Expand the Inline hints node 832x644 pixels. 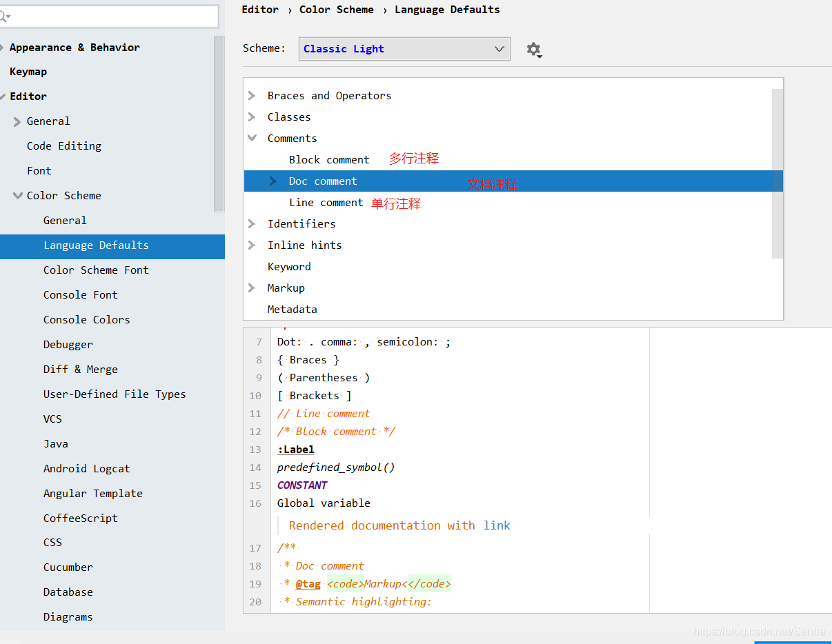(252, 245)
